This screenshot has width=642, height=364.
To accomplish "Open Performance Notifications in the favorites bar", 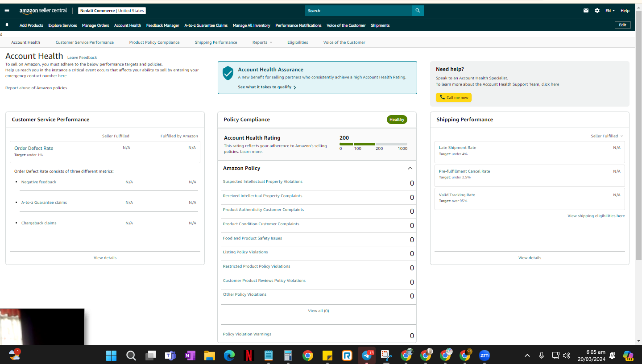I will (x=298, y=25).
